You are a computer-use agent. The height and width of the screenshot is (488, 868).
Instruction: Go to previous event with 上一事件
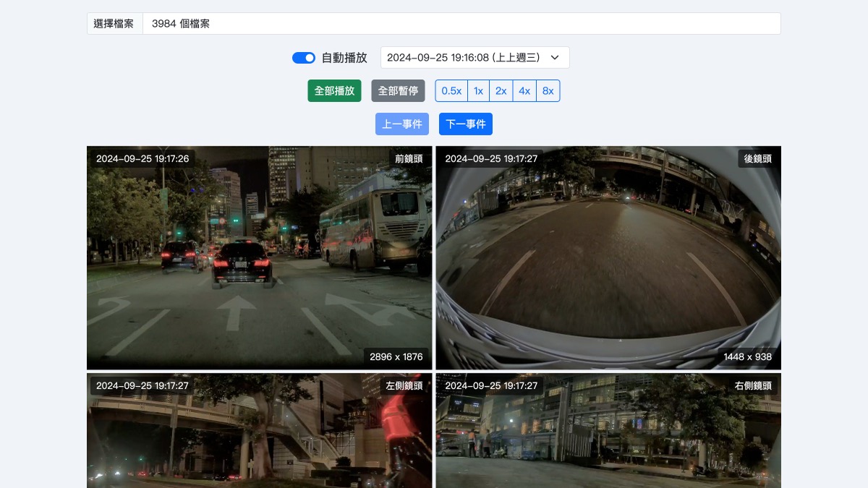(x=402, y=124)
